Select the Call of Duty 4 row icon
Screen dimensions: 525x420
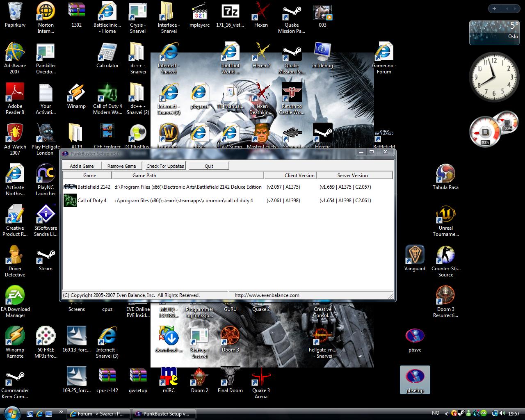point(70,200)
